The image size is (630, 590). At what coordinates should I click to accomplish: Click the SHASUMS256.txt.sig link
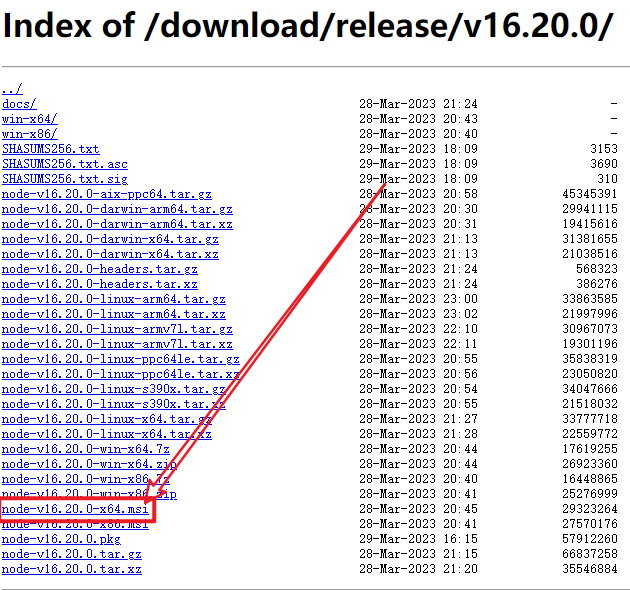click(64, 179)
